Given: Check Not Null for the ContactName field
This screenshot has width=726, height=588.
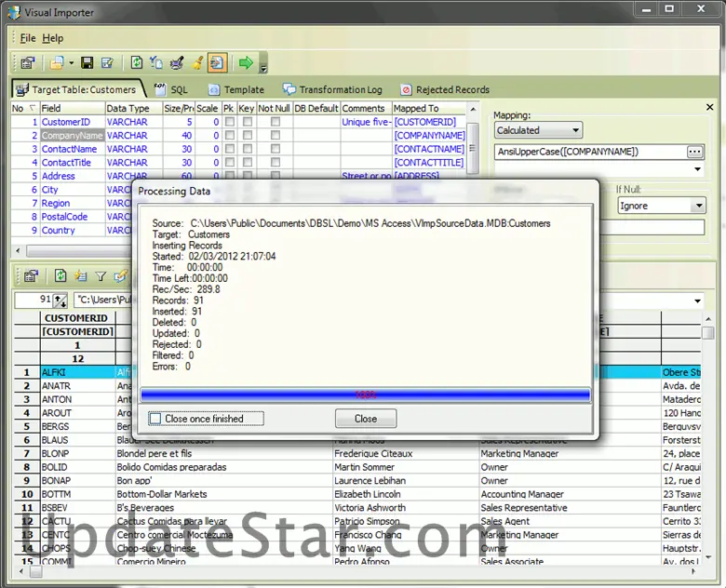Looking at the screenshot, I should (275, 149).
